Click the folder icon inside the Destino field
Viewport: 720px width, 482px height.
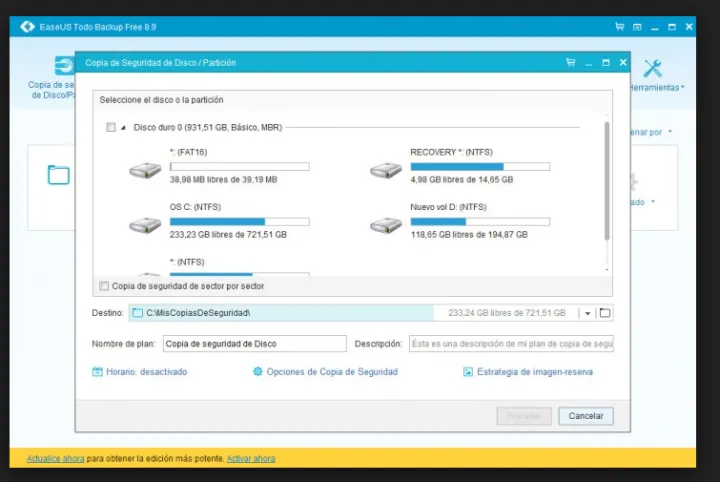(138, 313)
